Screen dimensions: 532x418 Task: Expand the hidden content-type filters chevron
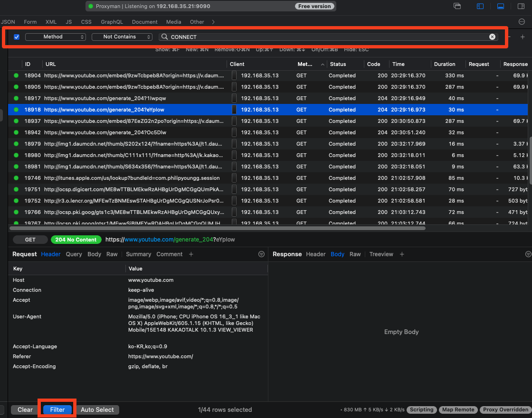[213, 22]
